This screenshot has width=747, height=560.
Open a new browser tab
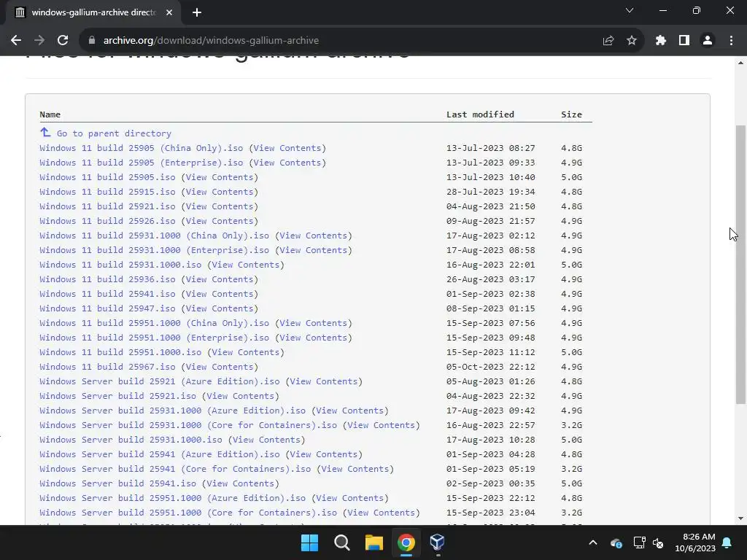[x=197, y=12]
